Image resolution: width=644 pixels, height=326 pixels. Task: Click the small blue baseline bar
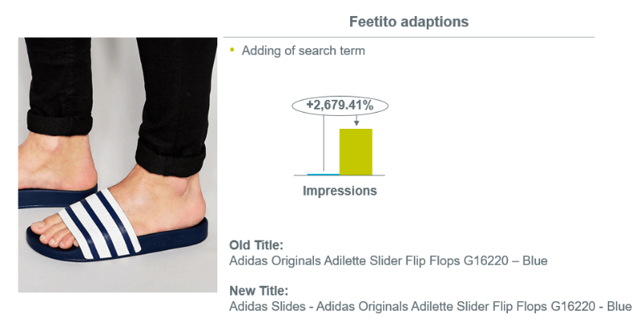[324, 175]
